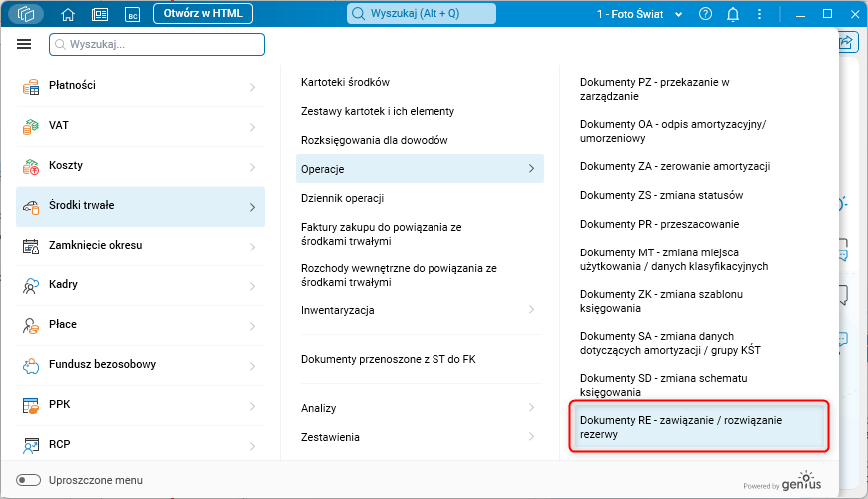Click the Kadry icon
868x499 pixels.
pos(31,286)
